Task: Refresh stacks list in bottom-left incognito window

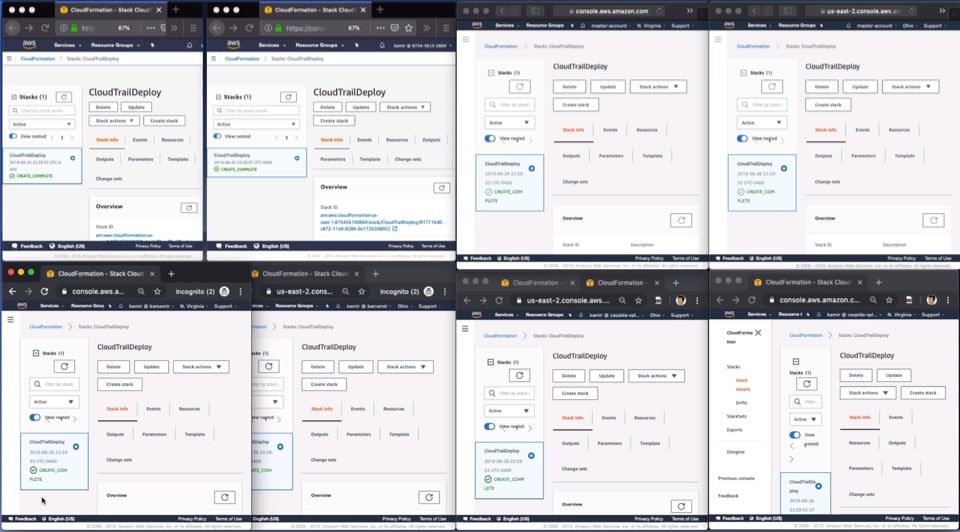Action: pyautogui.click(x=64, y=366)
